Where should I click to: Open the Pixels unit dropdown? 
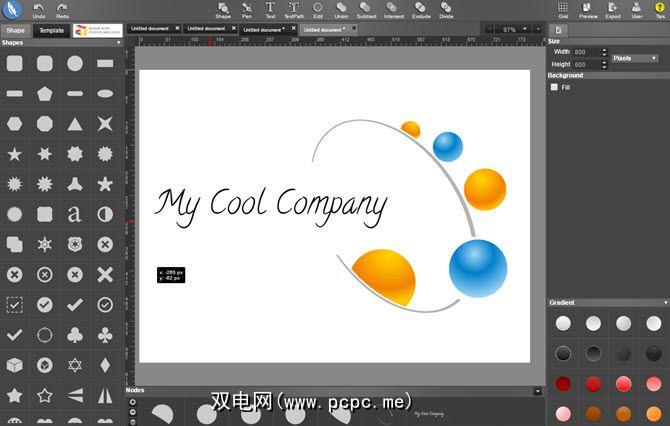click(x=635, y=58)
